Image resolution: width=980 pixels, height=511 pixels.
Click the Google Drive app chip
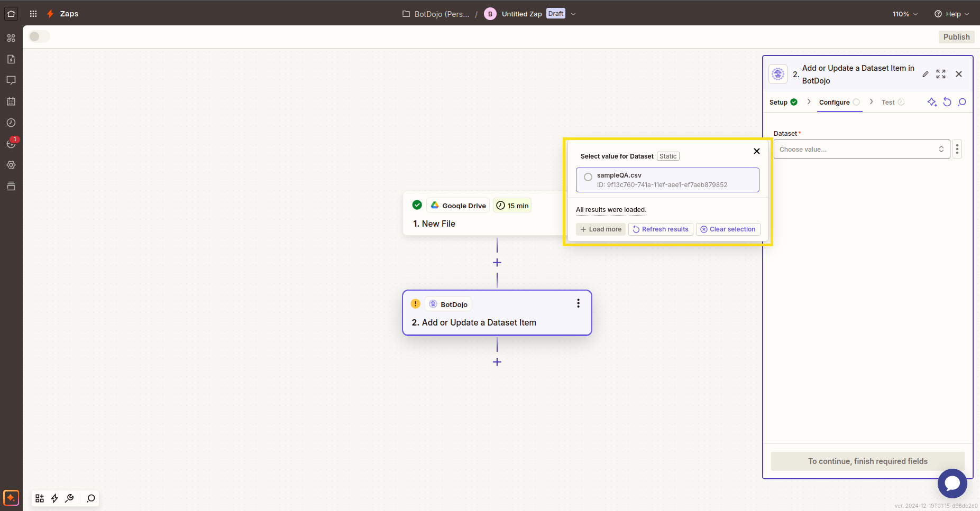tap(458, 206)
